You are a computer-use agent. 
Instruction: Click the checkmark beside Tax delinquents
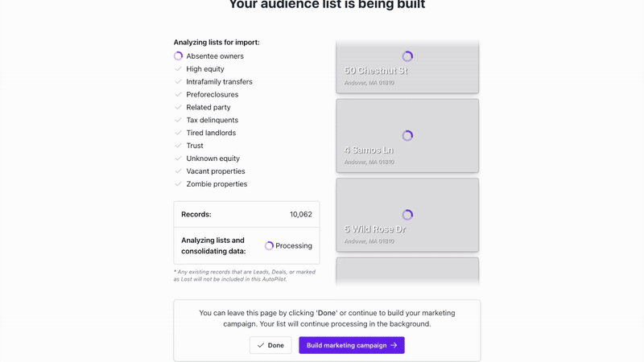pos(179,121)
